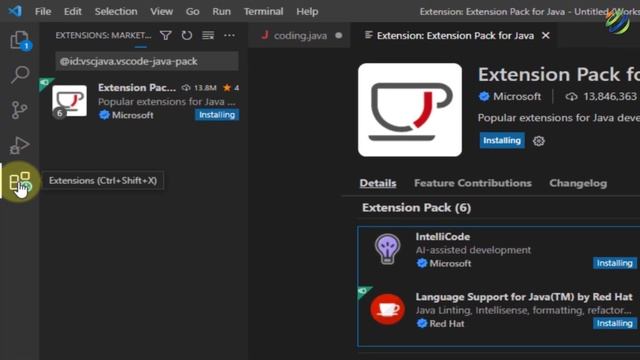
Task: Open the manage gear next to Installing
Action: point(539,141)
